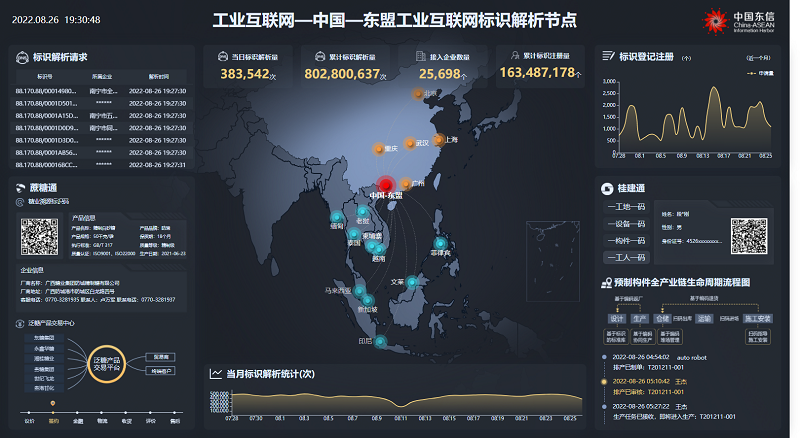Click the 印尼 node on the map
Image resolution: width=800 pixels, height=438 pixels.
click(380, 342)
